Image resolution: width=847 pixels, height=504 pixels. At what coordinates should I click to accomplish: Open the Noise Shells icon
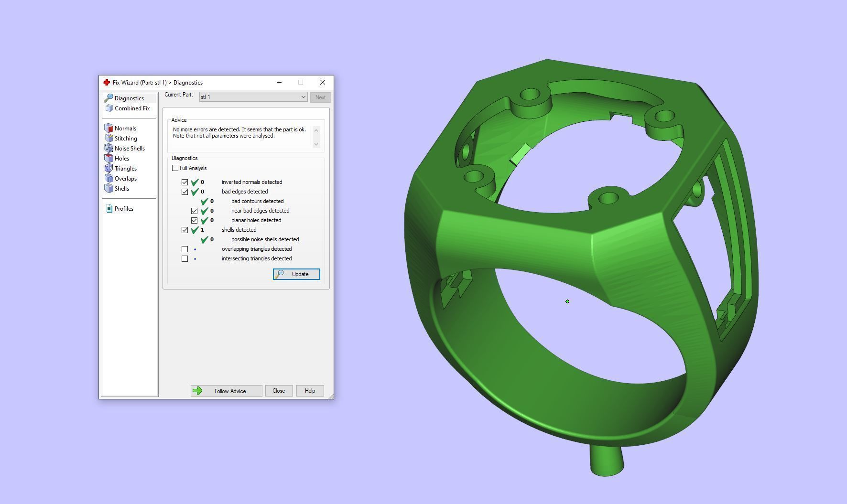coord(109,149)
